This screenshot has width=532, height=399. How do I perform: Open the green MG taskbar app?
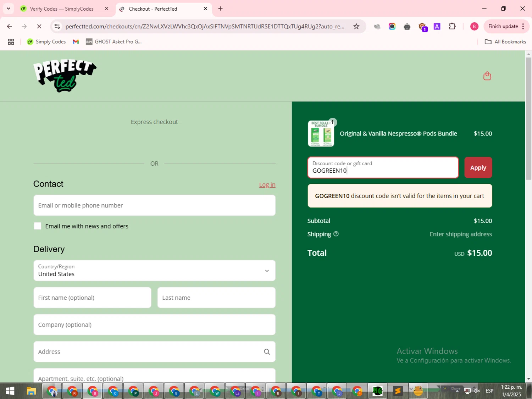[378, 391]
